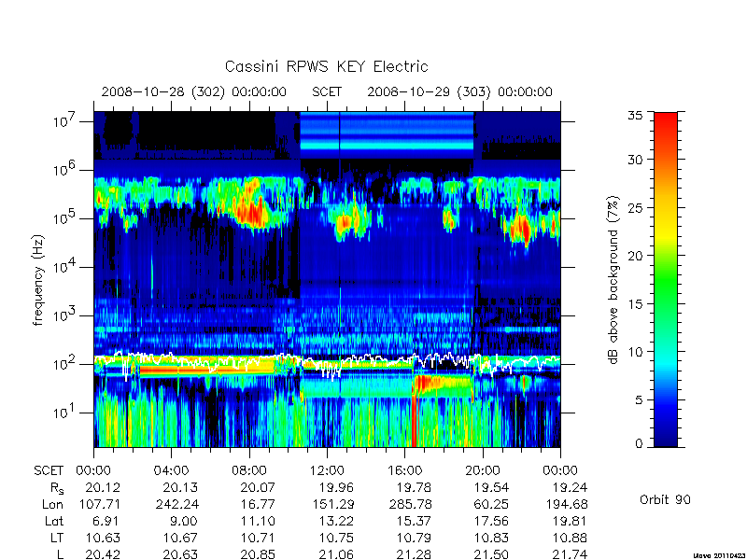Click the LT value "10.71"

[x=259, y=538]
